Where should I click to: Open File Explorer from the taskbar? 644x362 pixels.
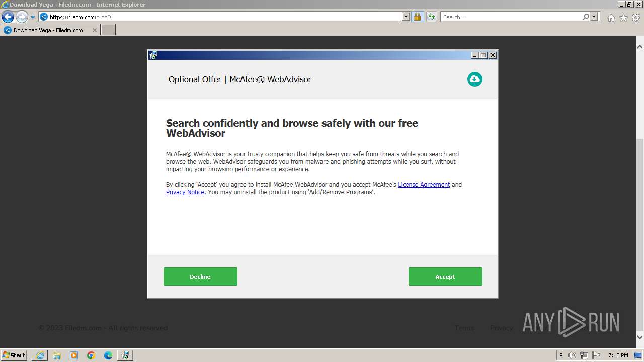(x=57, y=355)
